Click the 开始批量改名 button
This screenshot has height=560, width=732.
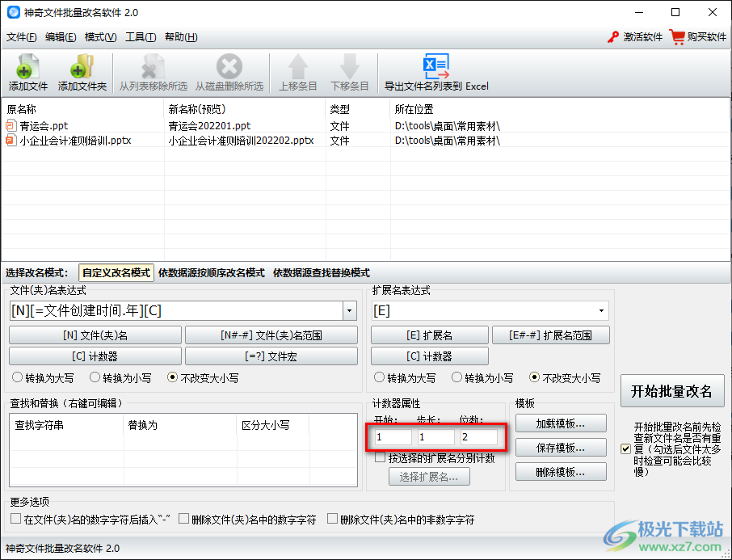tap(672, 391)
